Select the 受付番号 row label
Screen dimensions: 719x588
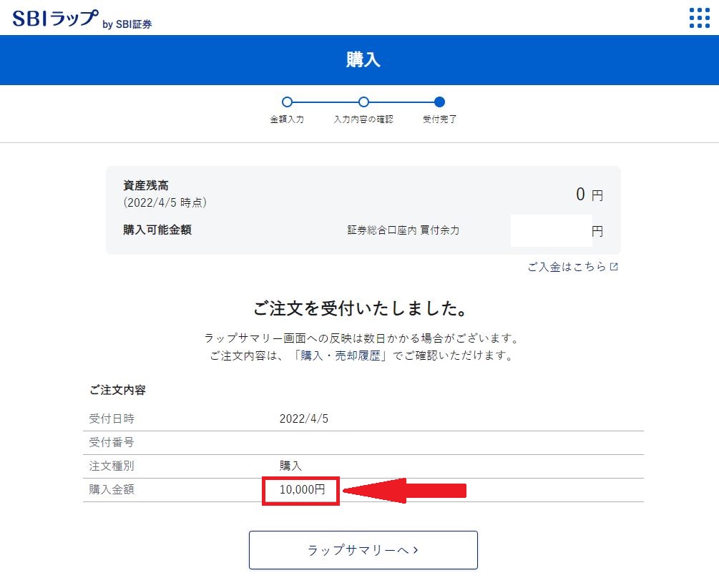(112, 442)
